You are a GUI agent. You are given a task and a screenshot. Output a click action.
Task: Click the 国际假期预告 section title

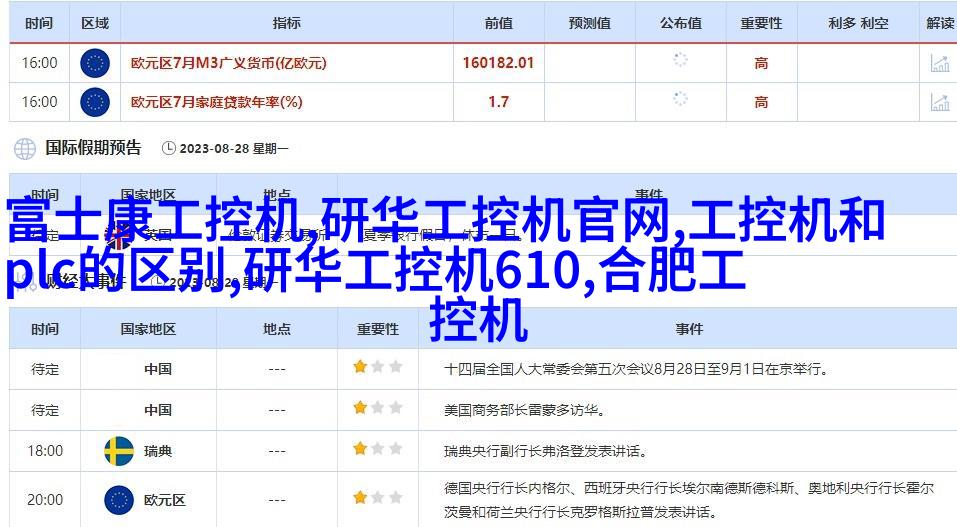tap(93, 148)
